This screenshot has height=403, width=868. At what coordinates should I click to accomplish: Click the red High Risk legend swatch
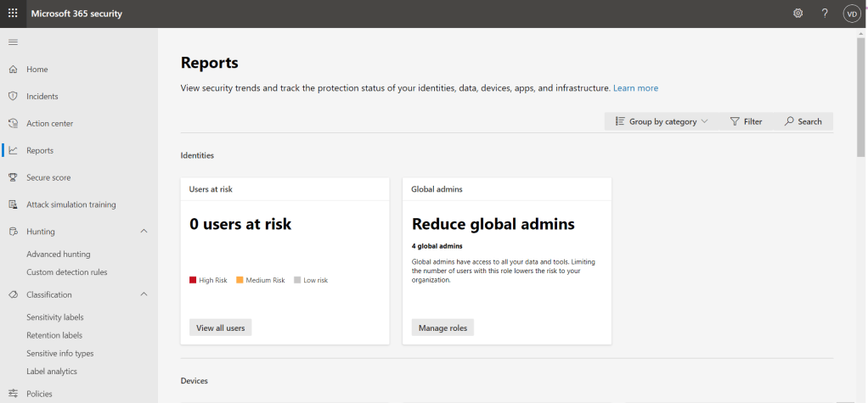pyautogui.click(x=193, y=280)
